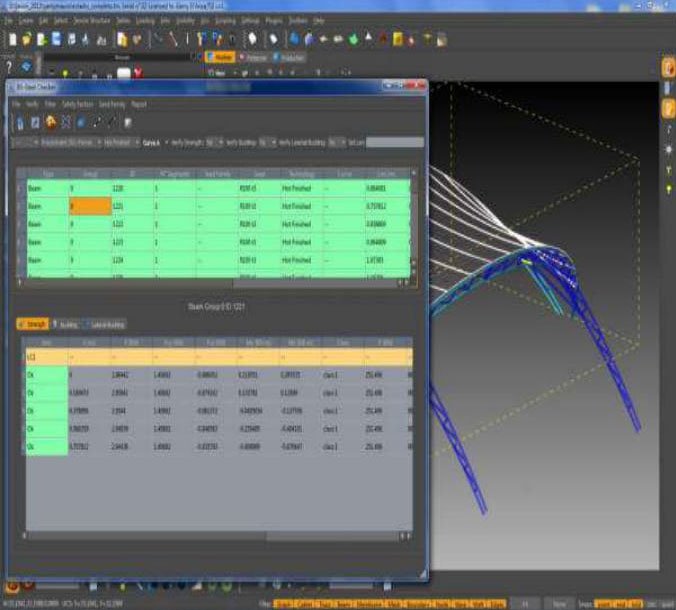Click the orange gear icon in Steel Checker toolbar
The image size is (676, 610).
click(x=51, y=122)
